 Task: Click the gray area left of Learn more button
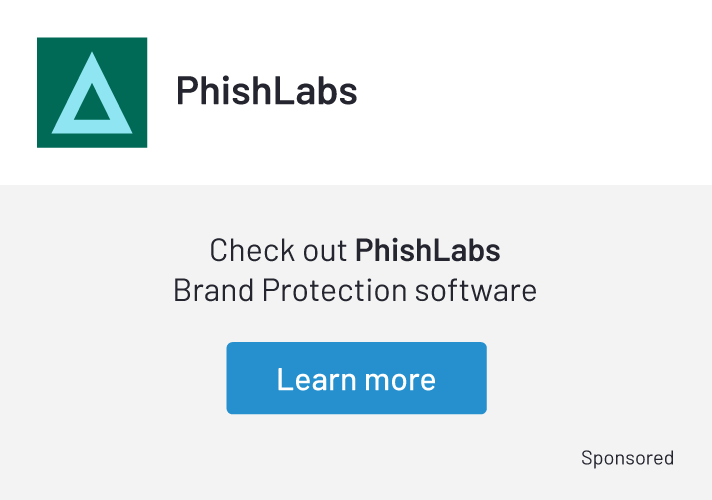tap(110, 378)
